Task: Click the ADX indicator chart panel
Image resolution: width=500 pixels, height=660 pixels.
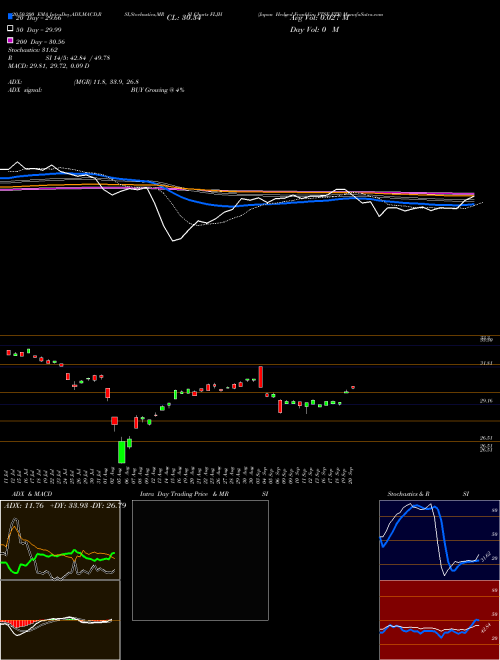Action: pos(60,540)
